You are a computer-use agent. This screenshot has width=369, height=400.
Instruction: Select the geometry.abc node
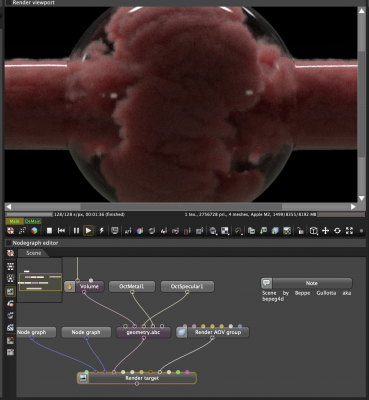[x=143, y=332]
